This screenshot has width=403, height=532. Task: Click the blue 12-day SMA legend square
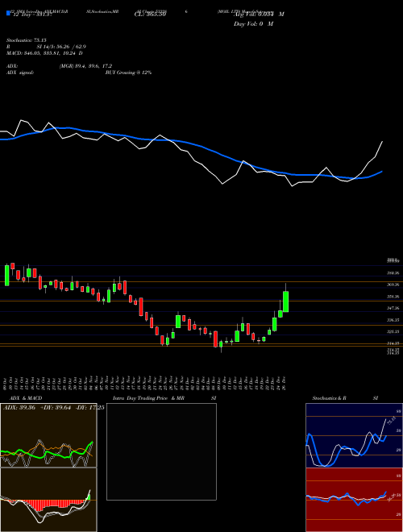pyautogui.click(x=9, y=13)
